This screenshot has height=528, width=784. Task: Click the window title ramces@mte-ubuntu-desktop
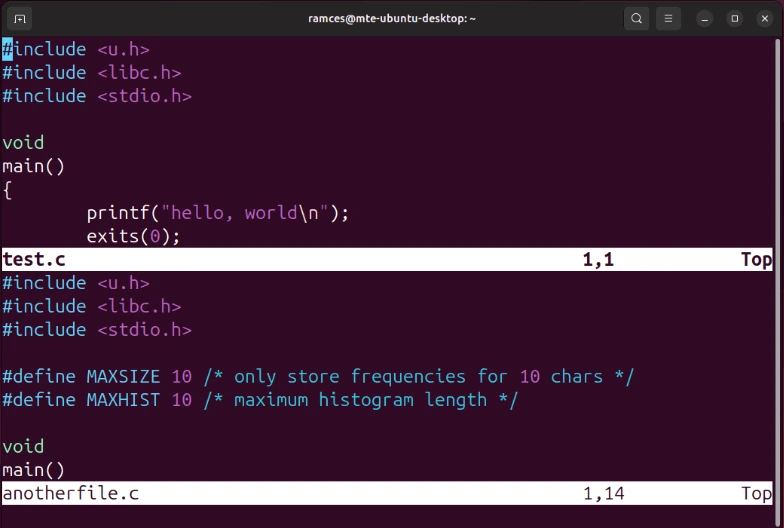pyautogui.click(x=392, y=19)
